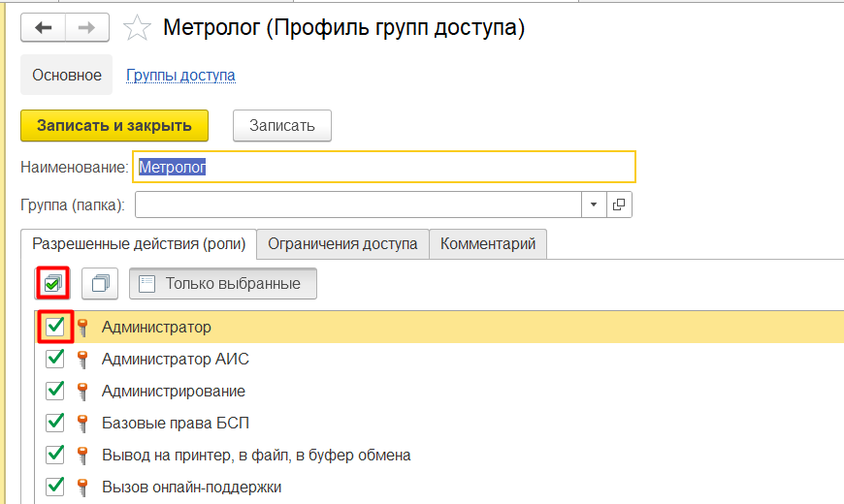Open the Группы доступа link

tap(180, 75)
